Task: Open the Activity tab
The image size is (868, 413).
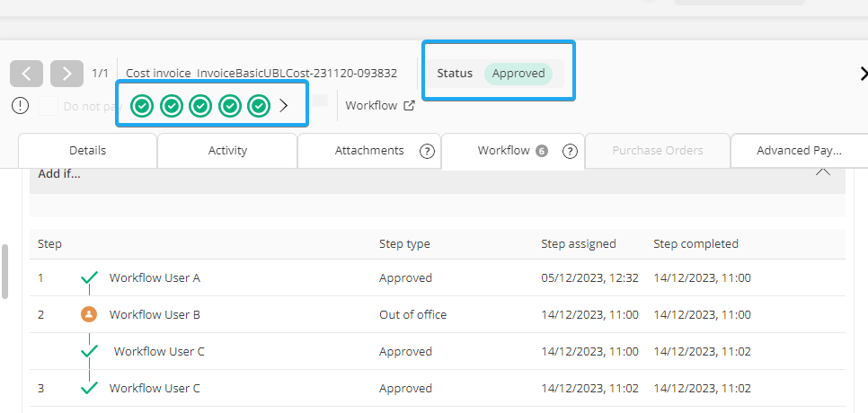Action: coord(227,151)
